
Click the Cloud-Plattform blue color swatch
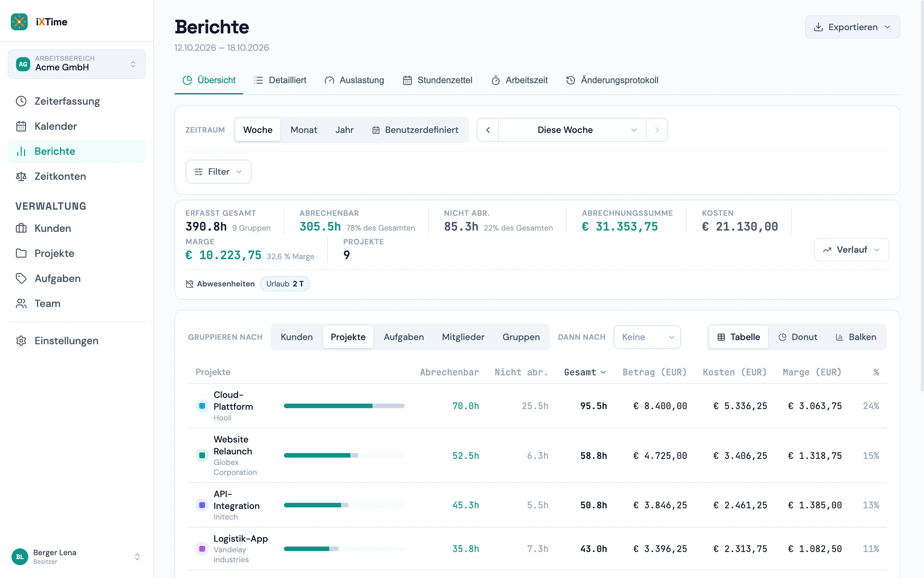(x=202, y=406)
